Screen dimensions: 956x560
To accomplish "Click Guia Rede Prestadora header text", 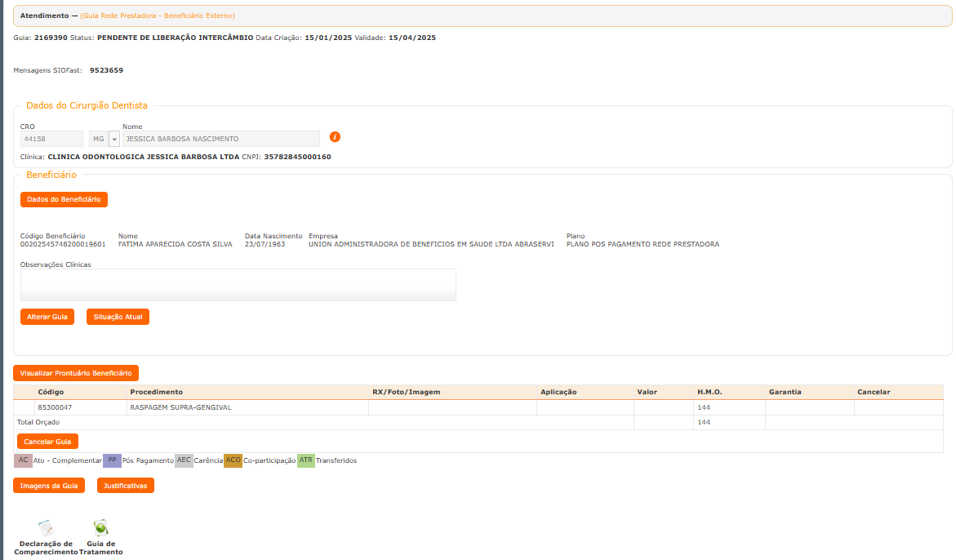I will pyautogui.click(x=158, y=16).
